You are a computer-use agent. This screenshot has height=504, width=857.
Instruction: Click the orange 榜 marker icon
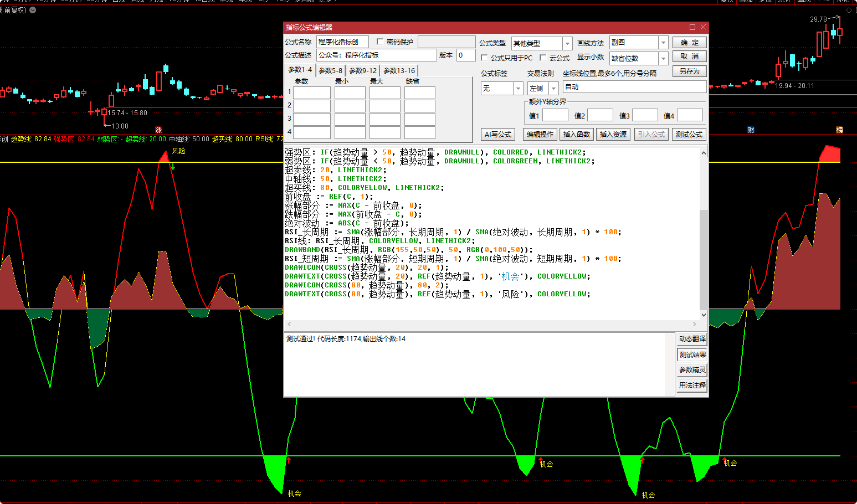(x=839, y=130)
